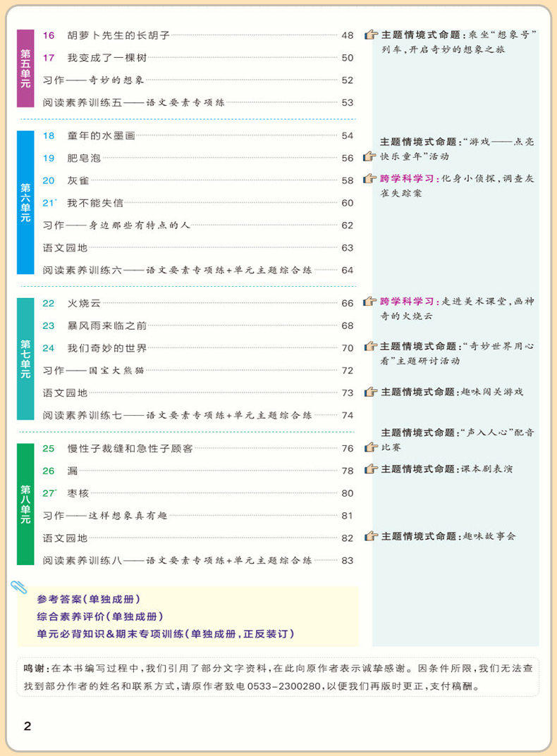Click page number 76 for lesson 25
Viewport: 557px width, 756px height.
point(348,448)
